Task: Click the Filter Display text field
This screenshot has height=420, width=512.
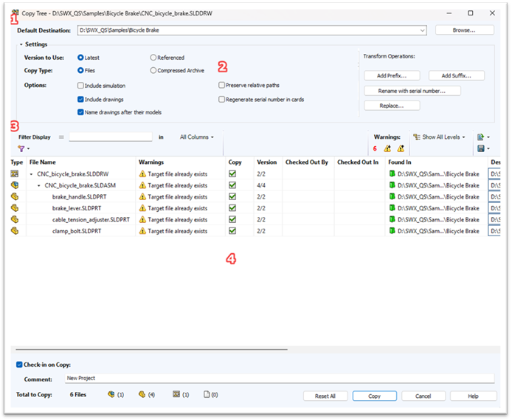Action: 111,137
